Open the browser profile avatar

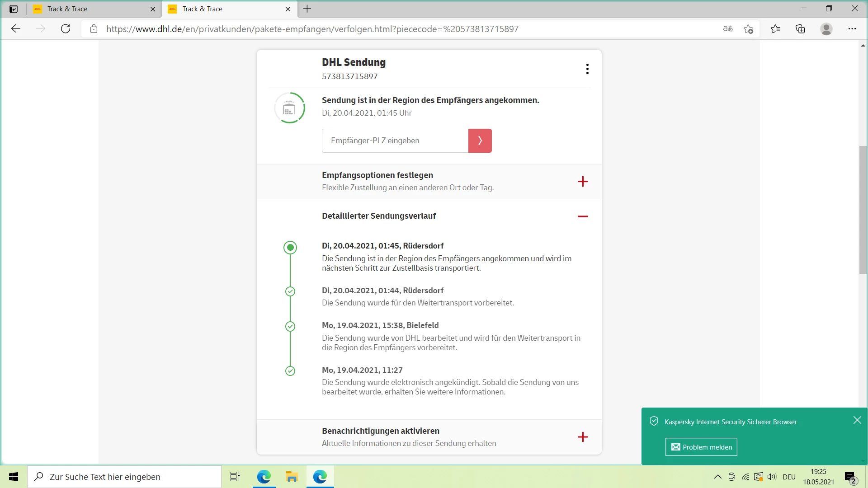pos(826,29)
